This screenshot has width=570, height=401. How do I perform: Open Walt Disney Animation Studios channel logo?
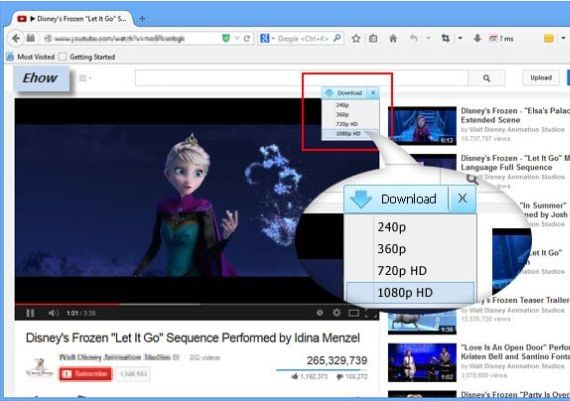[x=40, y=367]
